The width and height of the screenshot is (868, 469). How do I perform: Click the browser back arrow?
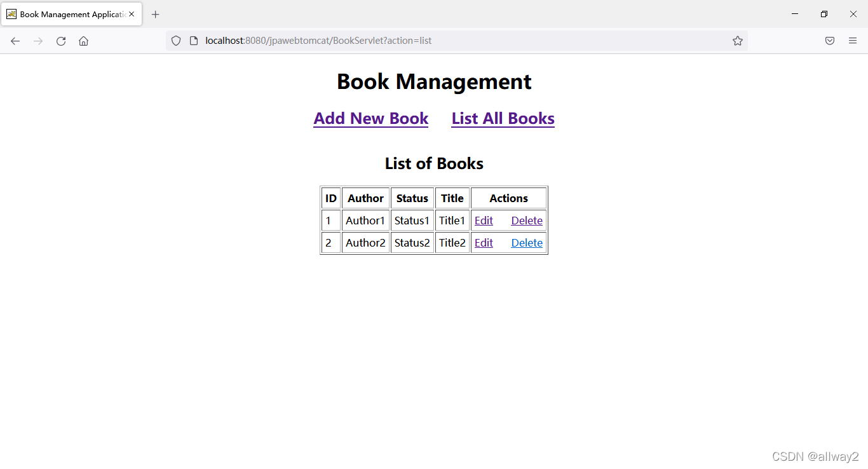(x=15, y=41)
